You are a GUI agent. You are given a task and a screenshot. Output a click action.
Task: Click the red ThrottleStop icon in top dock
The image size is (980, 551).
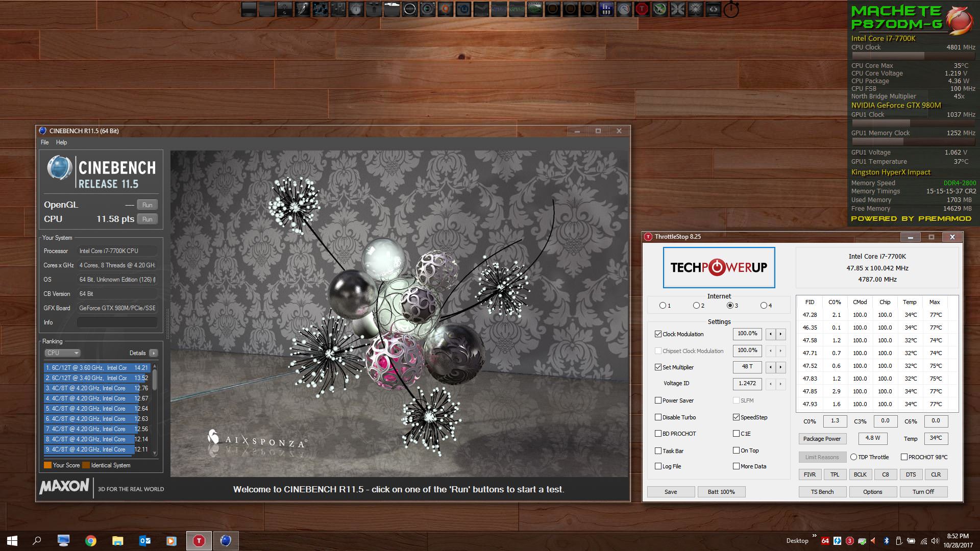[642, 9]
